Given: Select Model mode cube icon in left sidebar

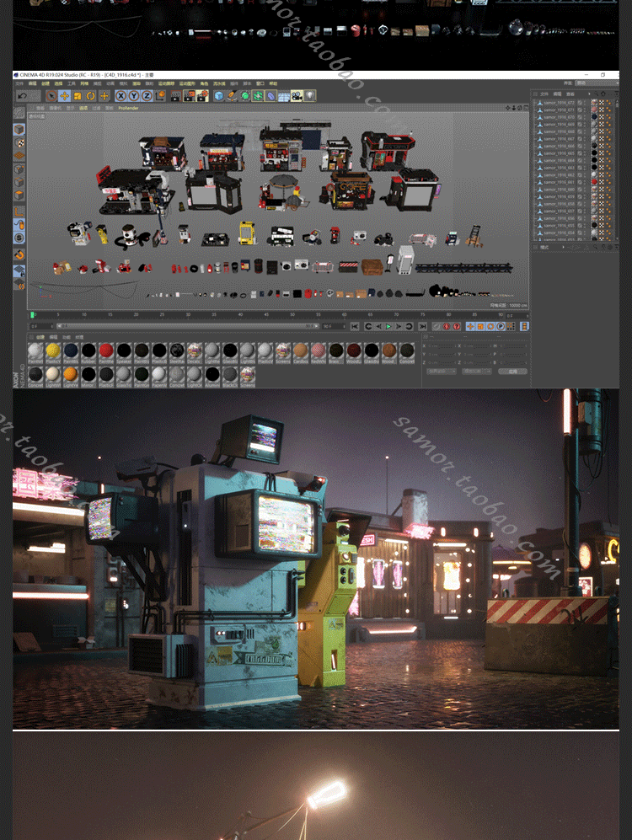Looking at the screenshot, I should point(19,130).
